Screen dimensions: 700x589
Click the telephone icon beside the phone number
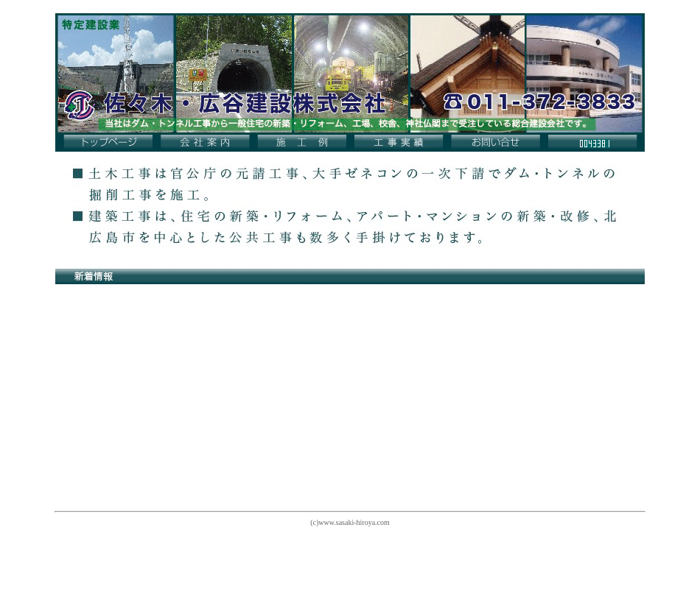(452, 102)
